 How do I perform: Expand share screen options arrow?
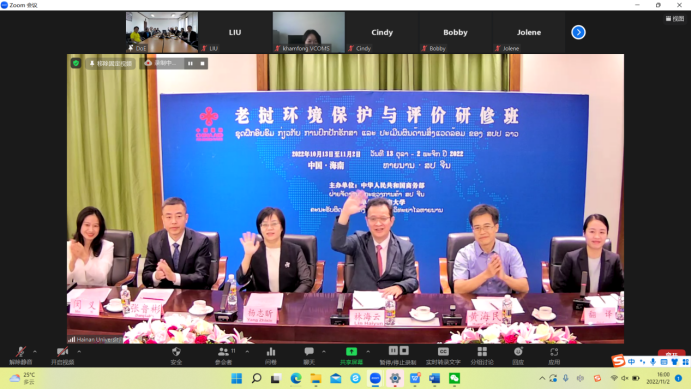pos(368,352)
